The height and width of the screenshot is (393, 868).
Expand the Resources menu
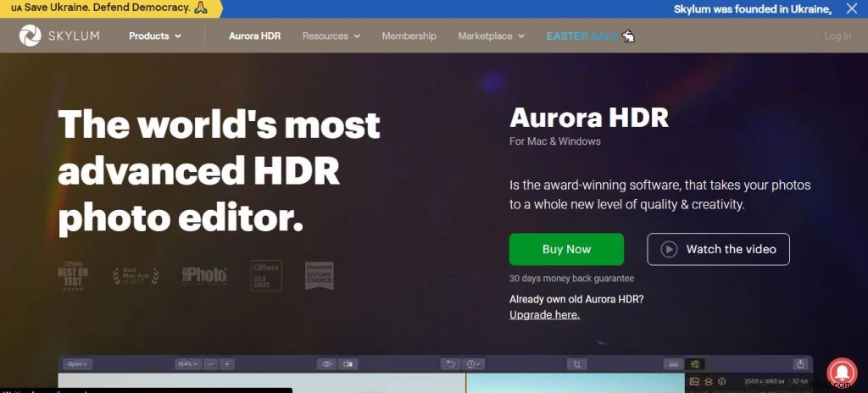click(331, 36)
